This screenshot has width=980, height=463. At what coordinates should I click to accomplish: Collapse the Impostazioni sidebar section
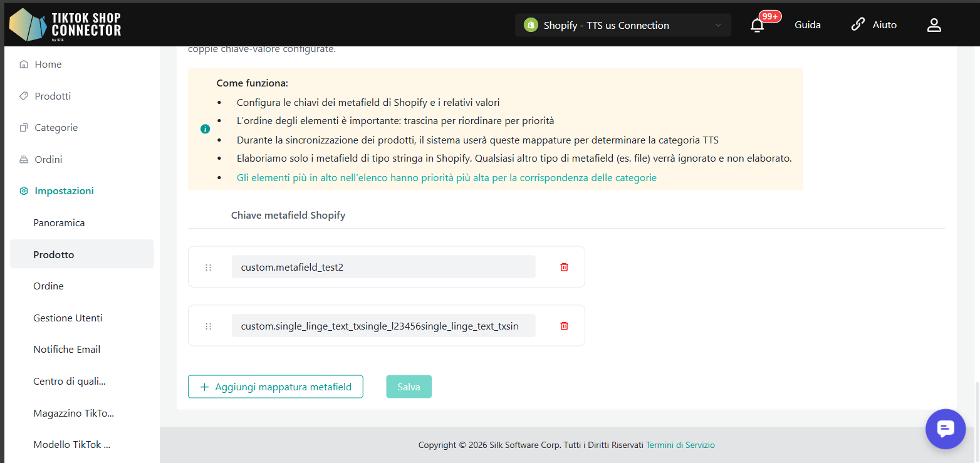(x=64, y=190)
